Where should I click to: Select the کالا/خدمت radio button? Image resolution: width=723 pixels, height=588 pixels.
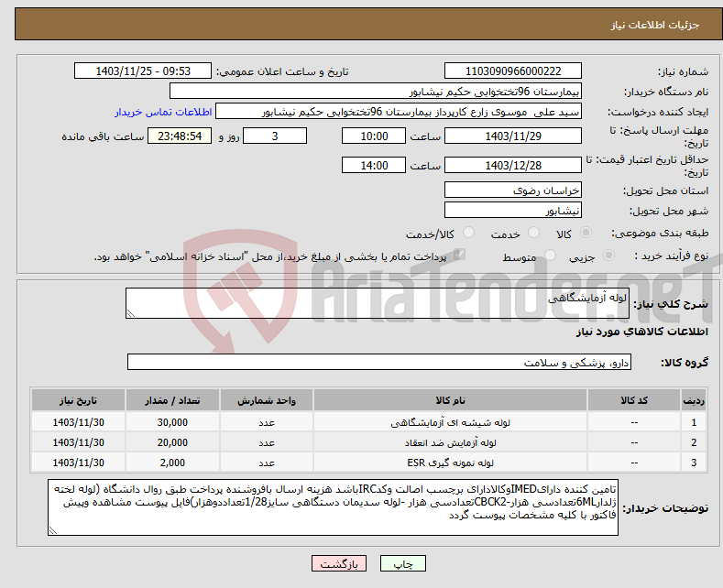(x=468, y=233)
